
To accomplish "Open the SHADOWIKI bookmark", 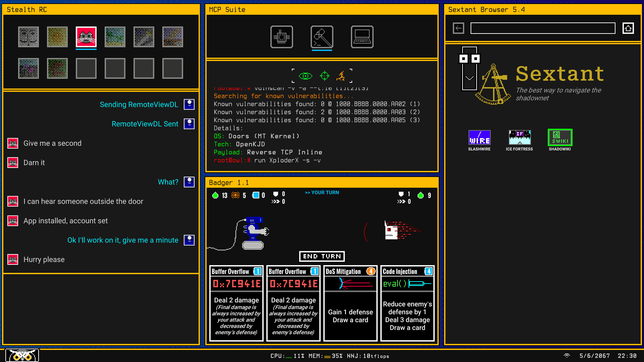I will [559, 137].
